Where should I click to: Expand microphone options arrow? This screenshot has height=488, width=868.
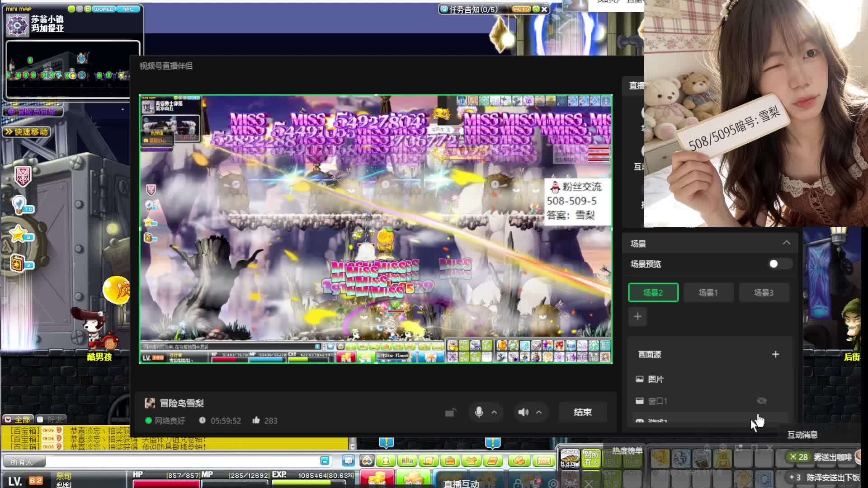[494, 412]
